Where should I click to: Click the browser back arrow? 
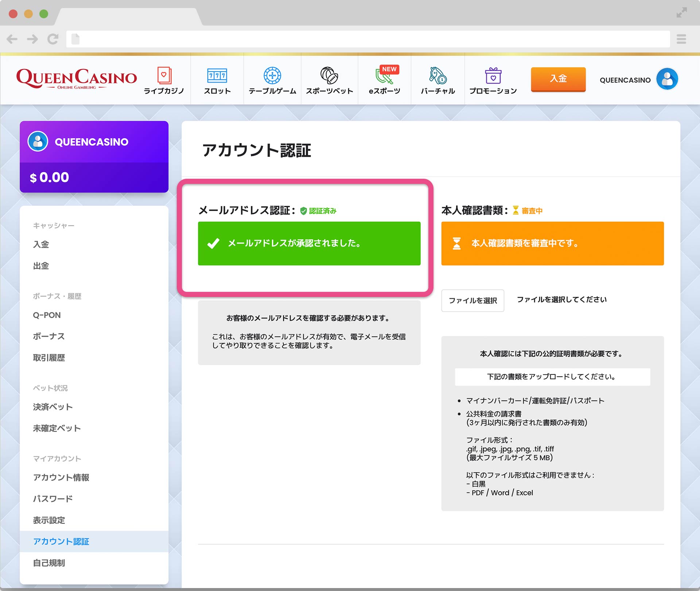(x=12, y=39)
